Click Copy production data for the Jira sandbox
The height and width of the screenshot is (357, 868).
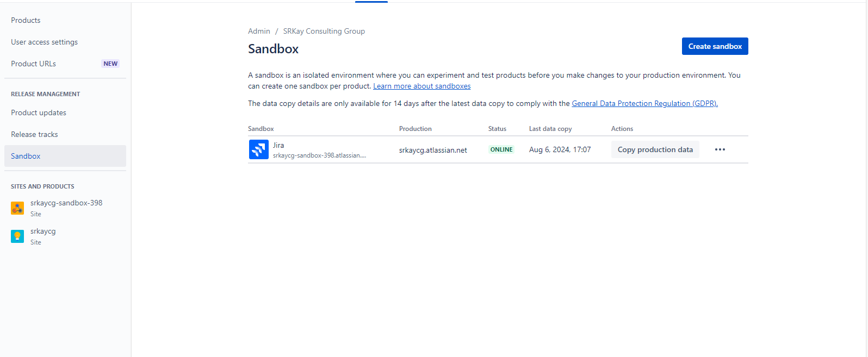(x=655, y=149)
